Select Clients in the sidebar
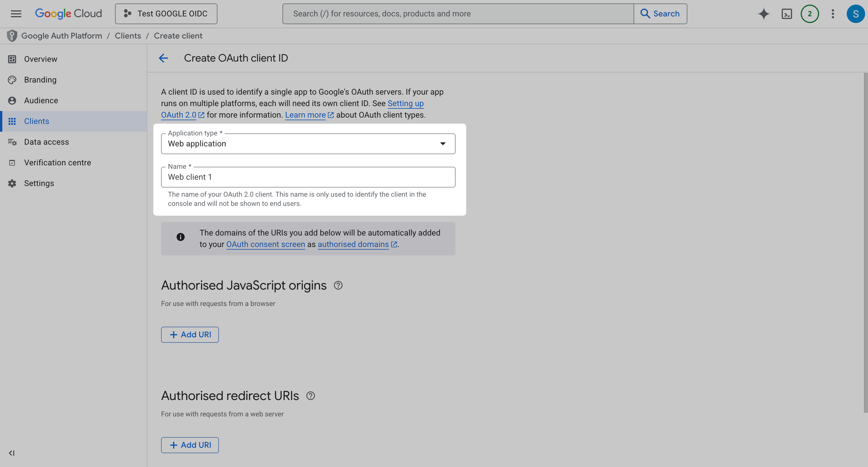868x467 pixels. tap(37, 121)
